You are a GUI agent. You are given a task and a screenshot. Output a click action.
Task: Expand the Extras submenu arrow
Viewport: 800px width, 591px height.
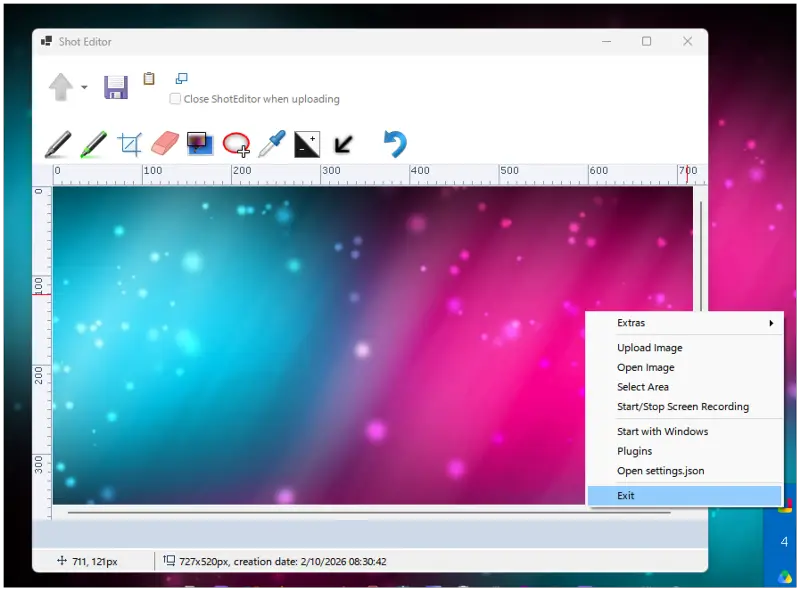tap(771, 323)
